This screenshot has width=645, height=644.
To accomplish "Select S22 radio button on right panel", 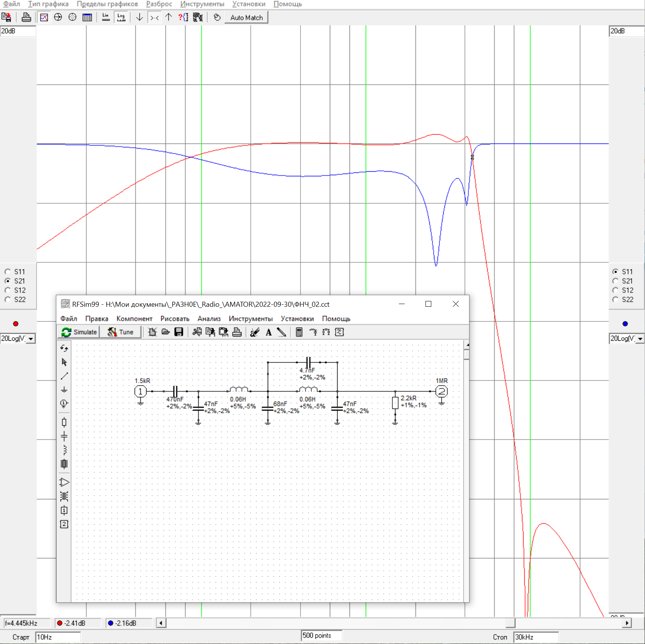I will point(615,299).
